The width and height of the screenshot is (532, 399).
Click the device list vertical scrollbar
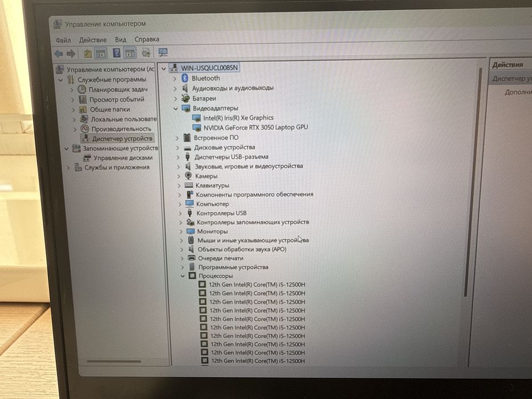(472, 183)
